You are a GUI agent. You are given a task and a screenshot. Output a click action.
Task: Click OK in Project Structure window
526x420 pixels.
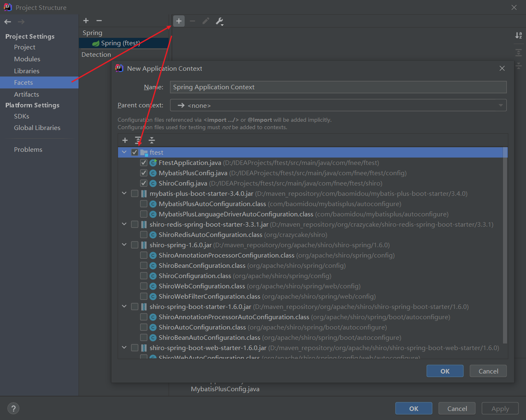tap(414, 408)
